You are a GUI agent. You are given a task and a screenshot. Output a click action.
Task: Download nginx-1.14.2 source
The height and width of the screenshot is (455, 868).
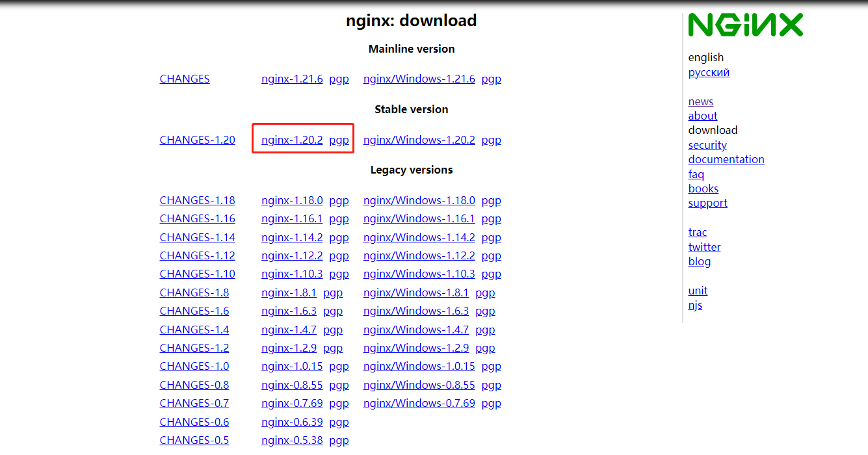(292, 237)
